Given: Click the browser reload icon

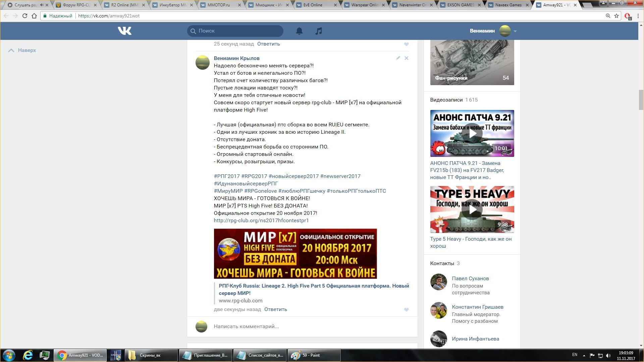Looking at the screenshot, I should coord(24,16).
